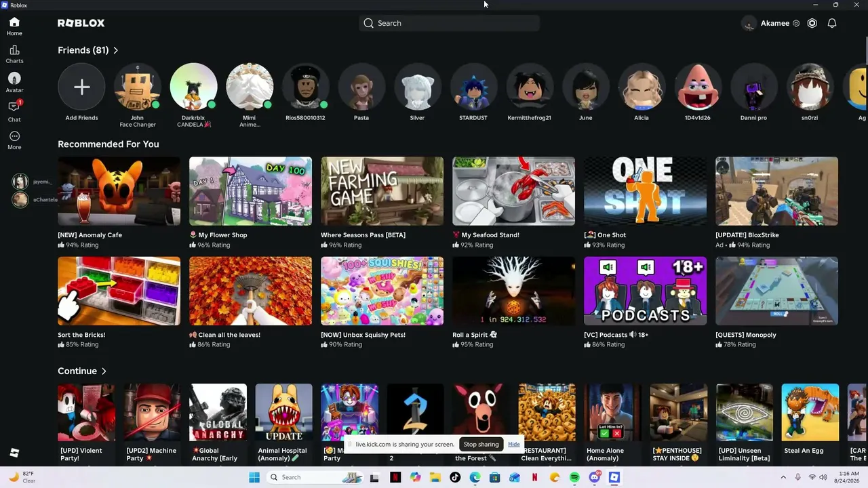
Task: Click the Roblox logo in the header
Action: 81,23
